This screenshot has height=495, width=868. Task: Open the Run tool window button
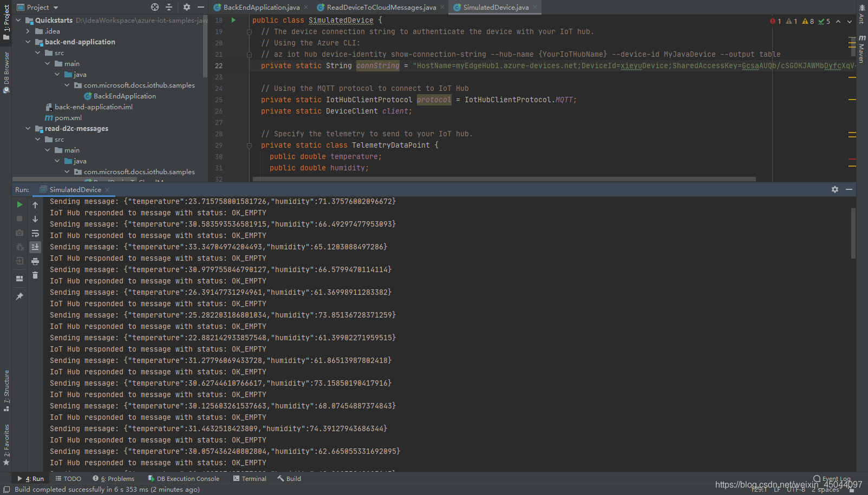click(x=31, y=478)
